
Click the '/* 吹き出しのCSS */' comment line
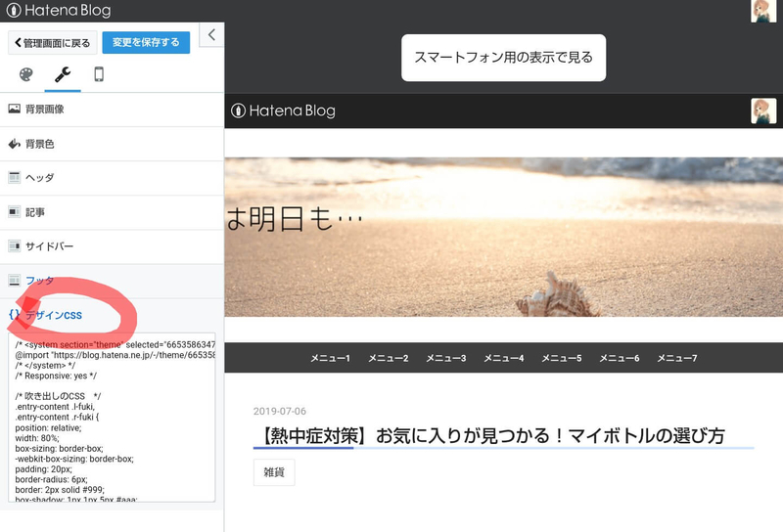pyautogui.click(x=58, y=396)
